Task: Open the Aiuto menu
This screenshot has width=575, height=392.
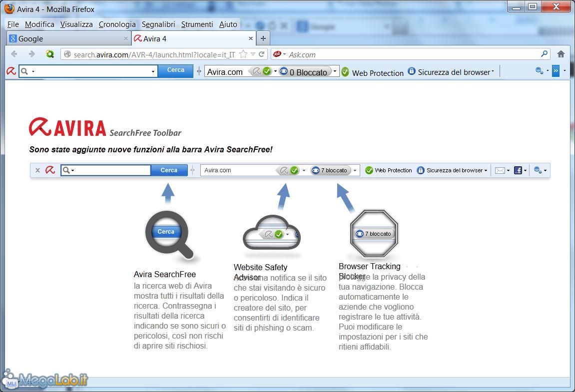Action: pyautogui.click(x=228, y=24)
